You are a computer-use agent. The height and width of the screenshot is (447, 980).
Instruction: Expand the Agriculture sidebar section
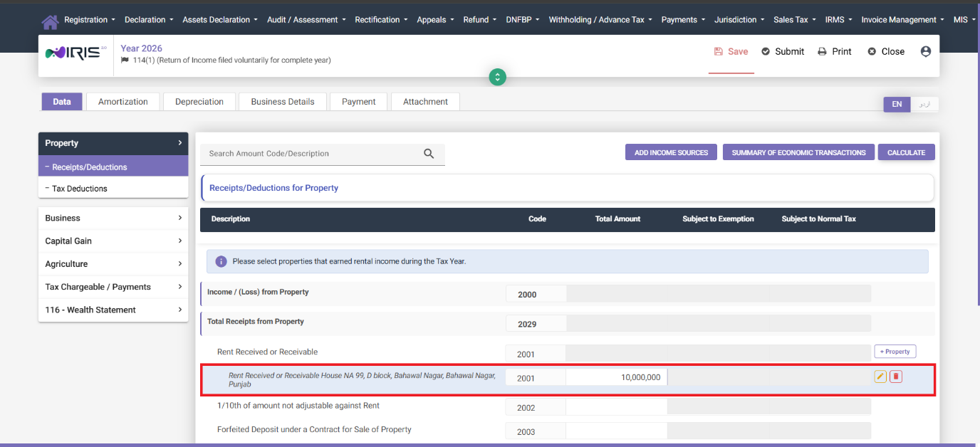tap(113, 263)
